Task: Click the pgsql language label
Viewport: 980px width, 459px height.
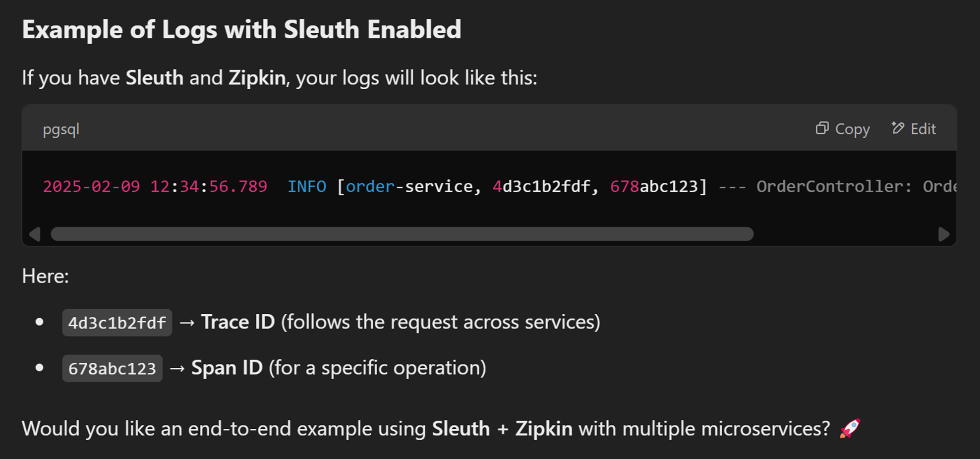Action: coord(61,130)
